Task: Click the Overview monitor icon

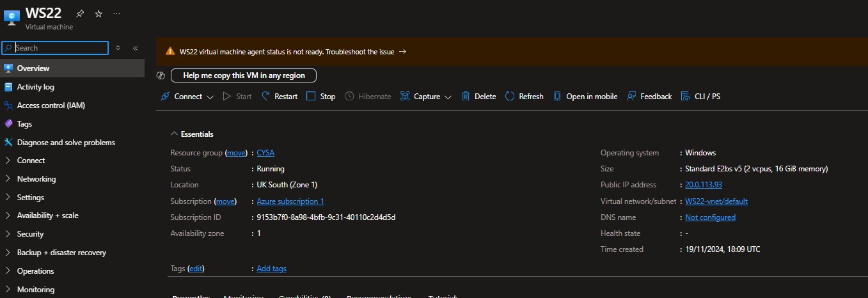Action: click(x=8, y=68)
